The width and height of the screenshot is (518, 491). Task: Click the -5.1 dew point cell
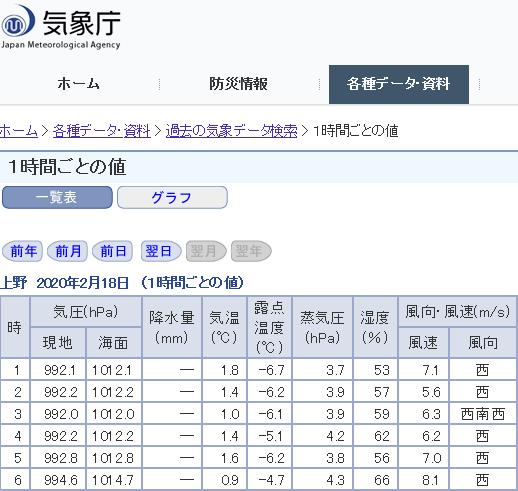click(270, 436)
